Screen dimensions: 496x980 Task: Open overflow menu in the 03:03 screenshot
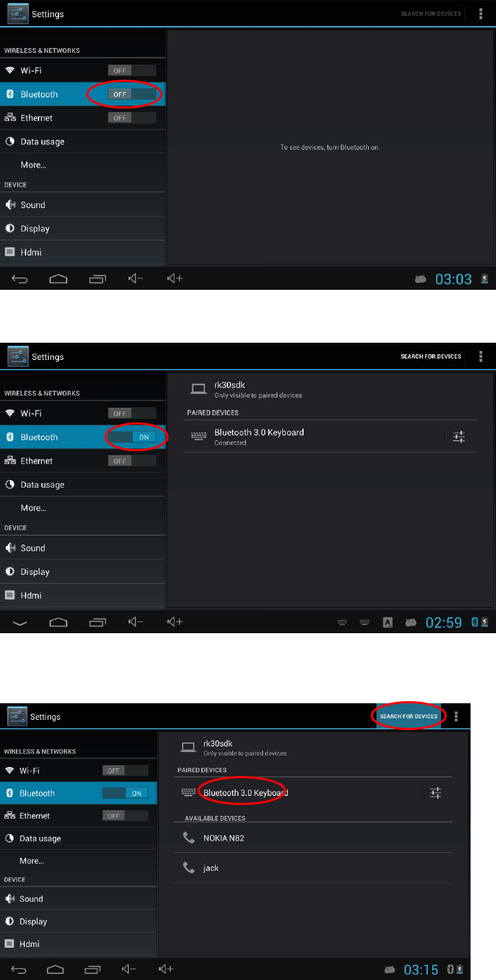(x=481, y=13)
